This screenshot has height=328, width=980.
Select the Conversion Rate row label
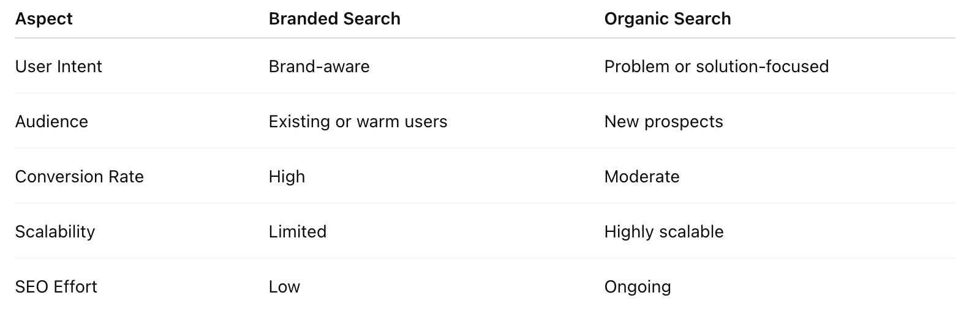[x=79, y=176]
